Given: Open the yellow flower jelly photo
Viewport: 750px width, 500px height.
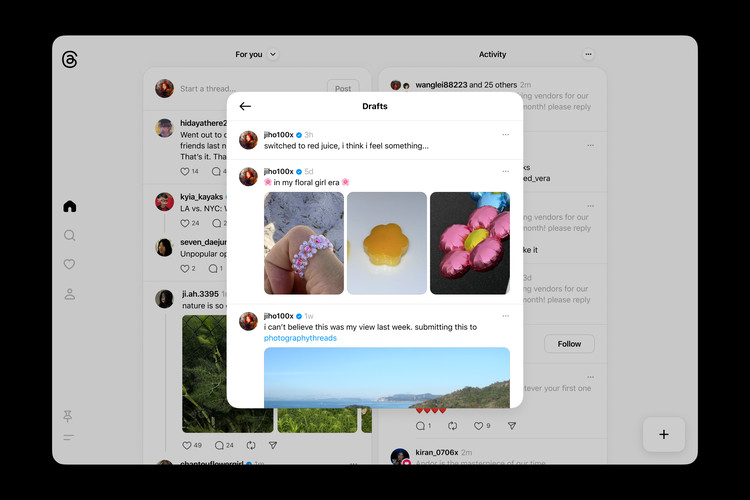Looking at the screenshot, I should [387, 243].
